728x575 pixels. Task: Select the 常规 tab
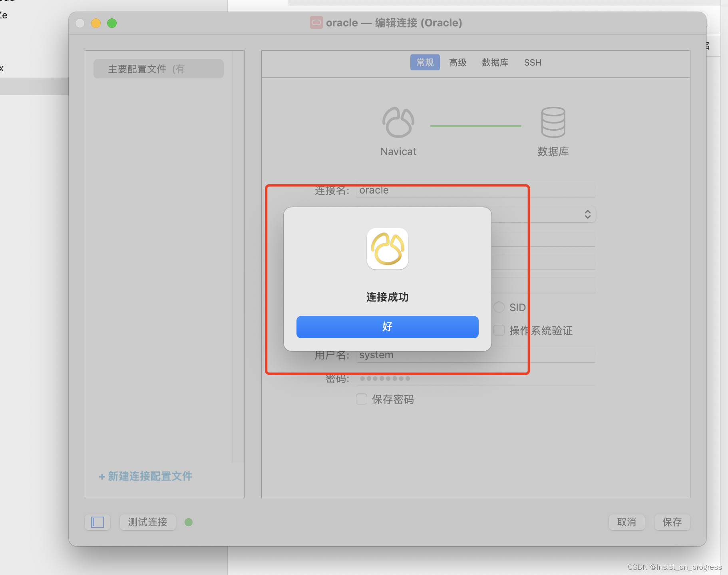click(425, 62)
